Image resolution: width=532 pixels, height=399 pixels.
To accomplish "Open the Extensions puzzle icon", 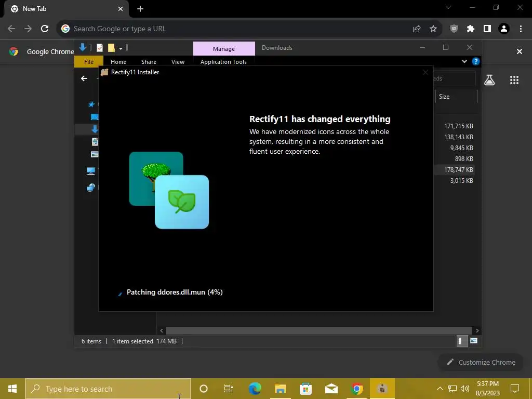I will 471,29.
